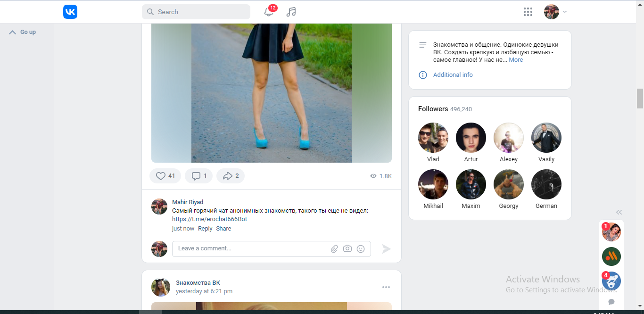Like the post with 41 likes

(165, 176)
